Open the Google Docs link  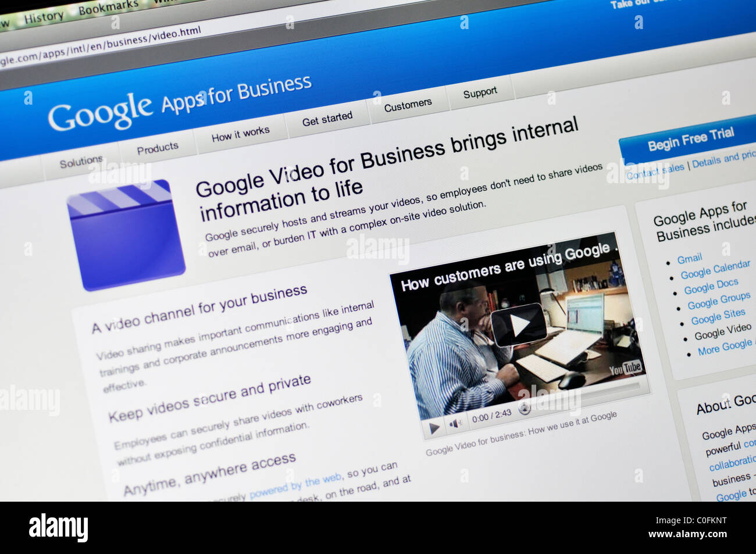pos(711,286)
